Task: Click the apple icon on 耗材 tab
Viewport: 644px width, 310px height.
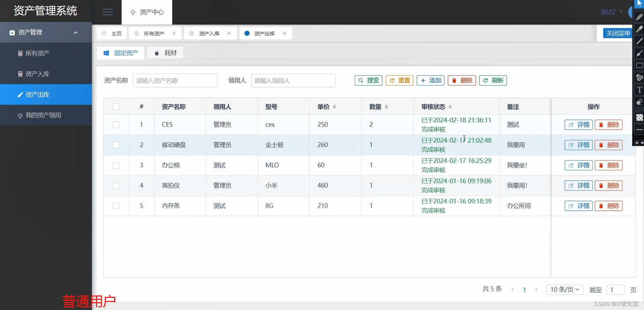Action: [157, 53]
